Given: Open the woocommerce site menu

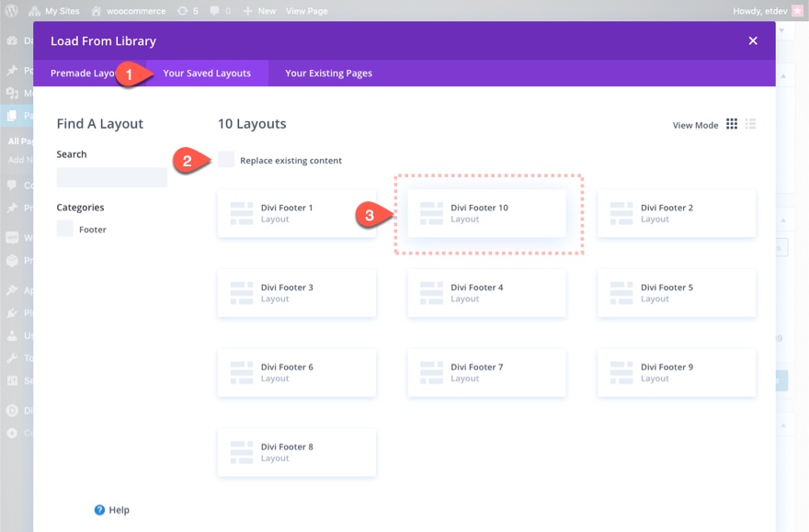Looking at the screenshot, I should pyautogui.click(x=129, y=11).
